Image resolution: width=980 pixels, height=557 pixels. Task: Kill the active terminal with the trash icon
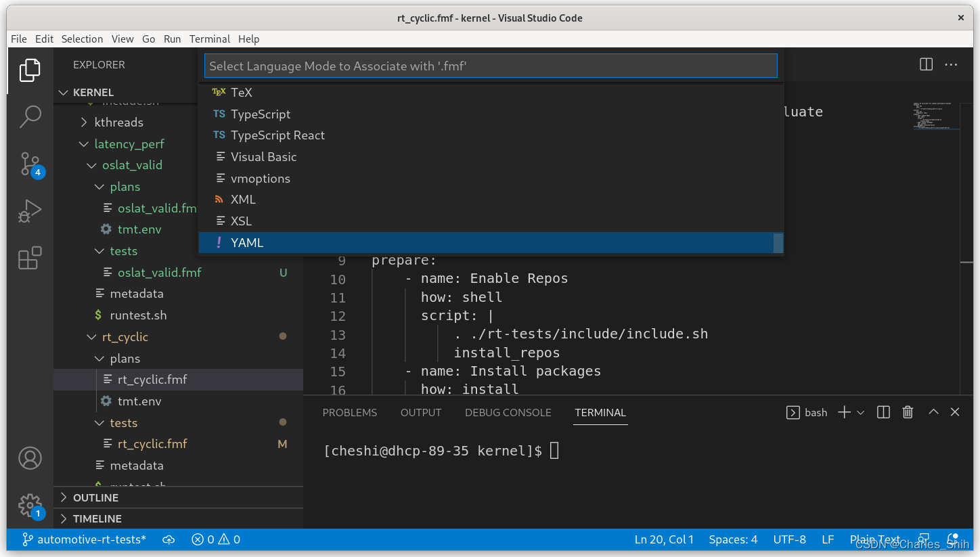908,411
